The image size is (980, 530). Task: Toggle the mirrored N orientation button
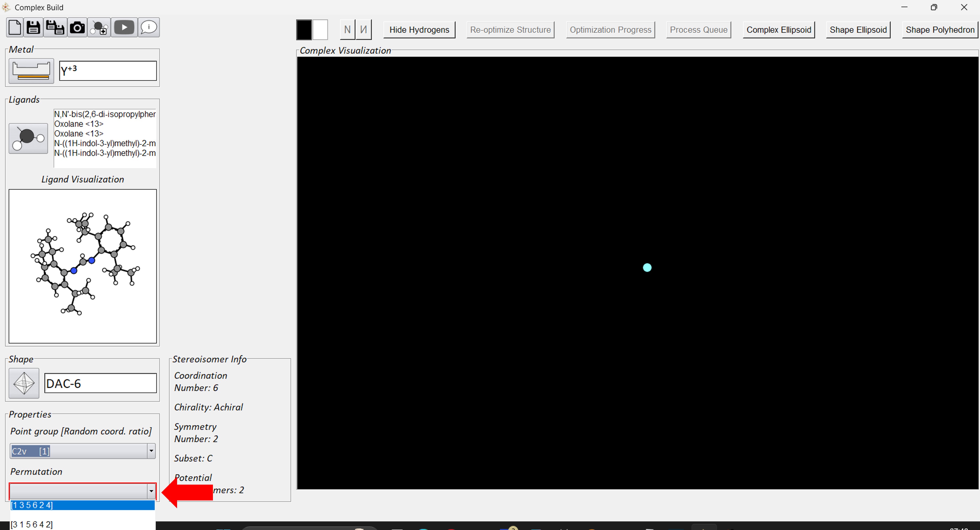coord(363,30)
